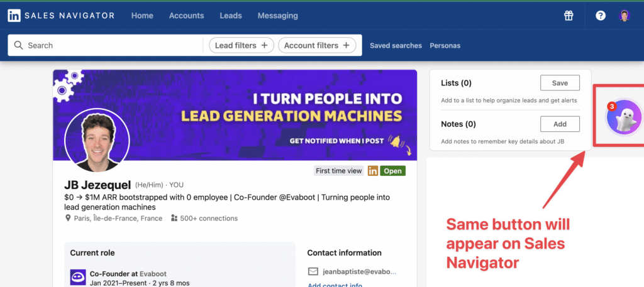This screenshot has width=644, height=287.
Task: Click the Contact information heading
Action: [x=344, y=253]
